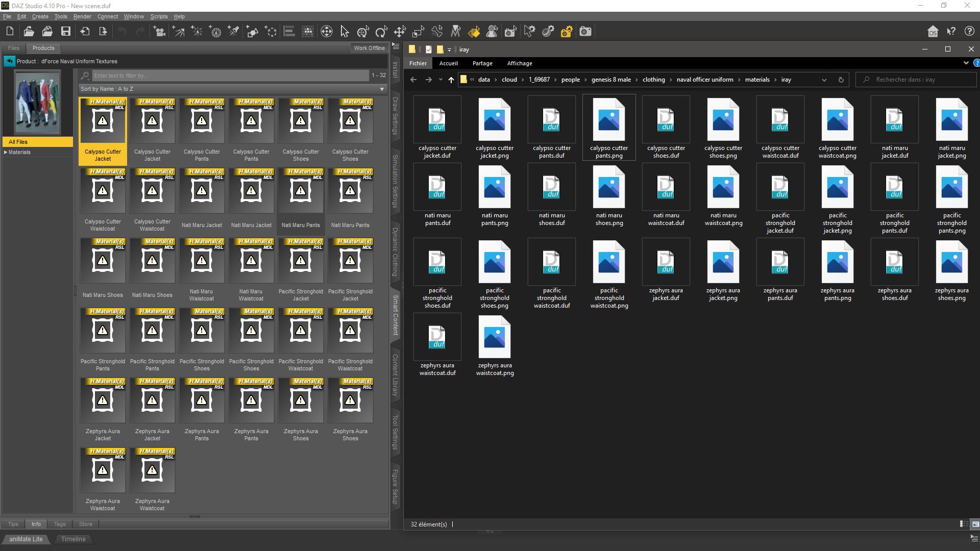
Task: Click the 'naval officer uniform' breadcrumb
Action: pos(704,80)
